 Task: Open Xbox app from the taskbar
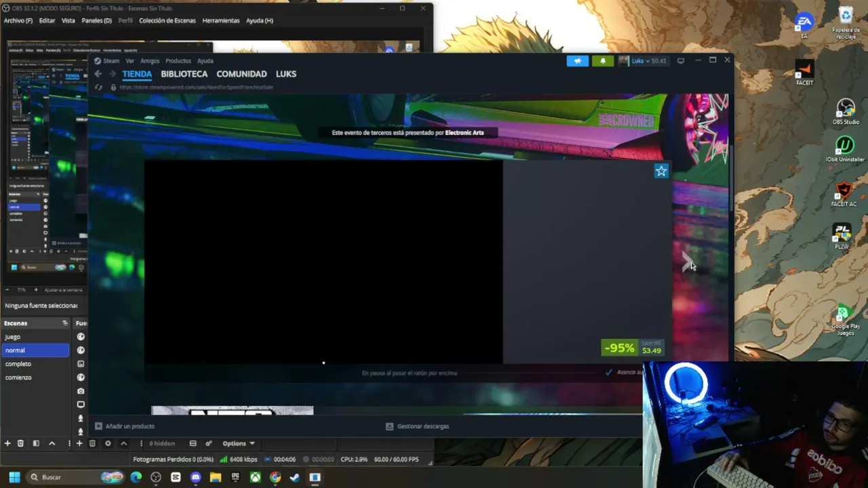[x=255, y=477]
